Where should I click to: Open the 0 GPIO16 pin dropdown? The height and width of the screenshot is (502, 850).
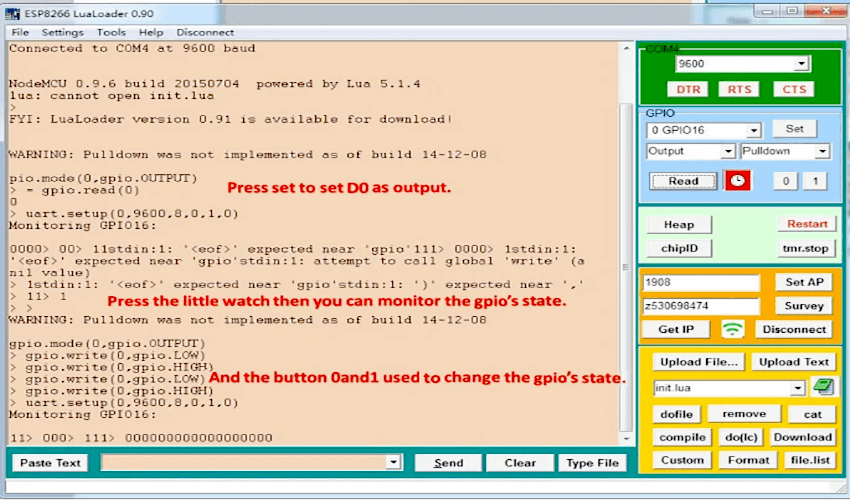pos(754,131)
